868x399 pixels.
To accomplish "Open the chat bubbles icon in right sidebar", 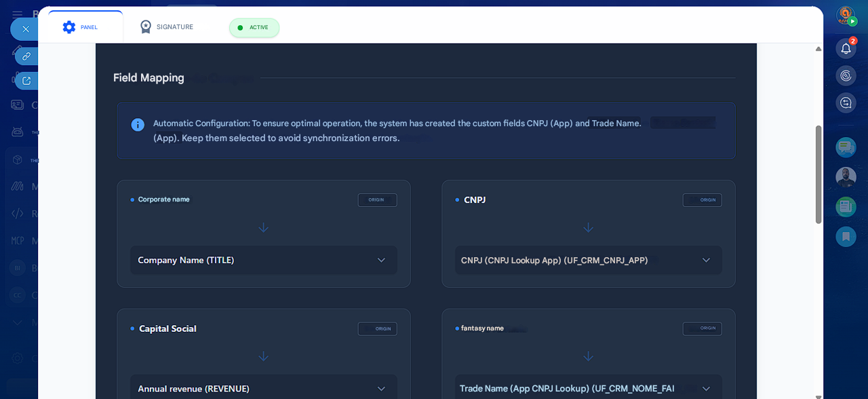I will point(846,147).
